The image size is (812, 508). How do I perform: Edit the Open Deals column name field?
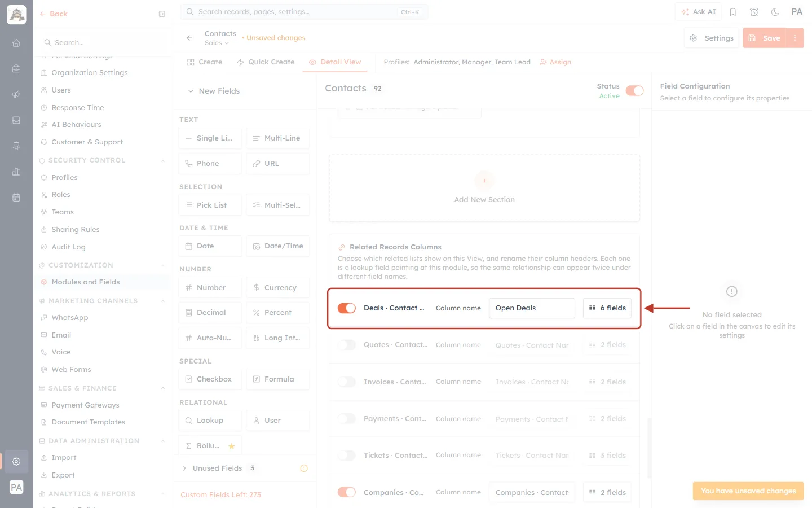(x=532, y=308)
